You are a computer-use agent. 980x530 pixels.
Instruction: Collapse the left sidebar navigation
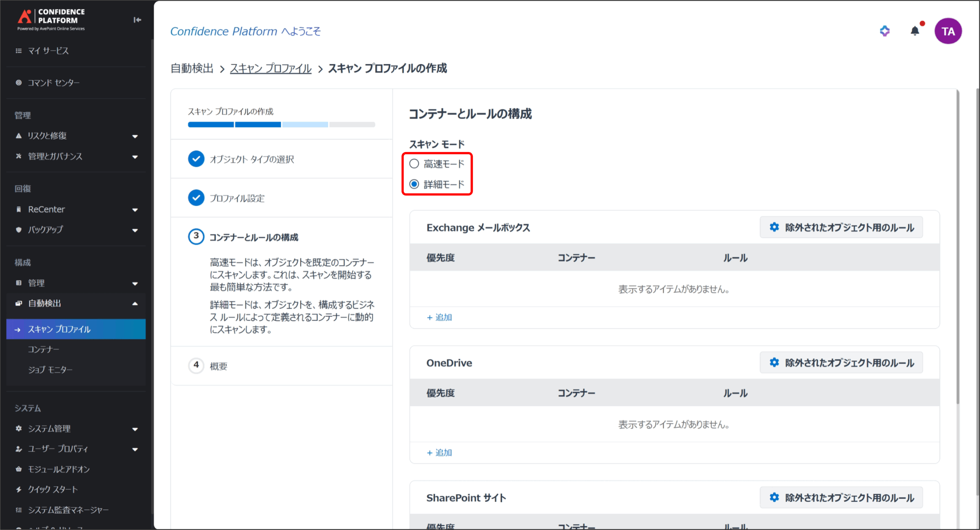[137, 20]
